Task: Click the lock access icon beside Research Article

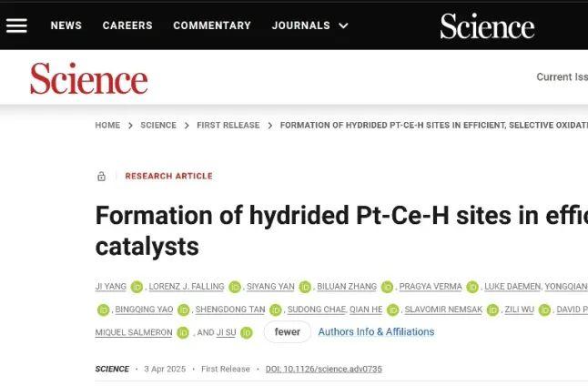Action: (101, 176)
